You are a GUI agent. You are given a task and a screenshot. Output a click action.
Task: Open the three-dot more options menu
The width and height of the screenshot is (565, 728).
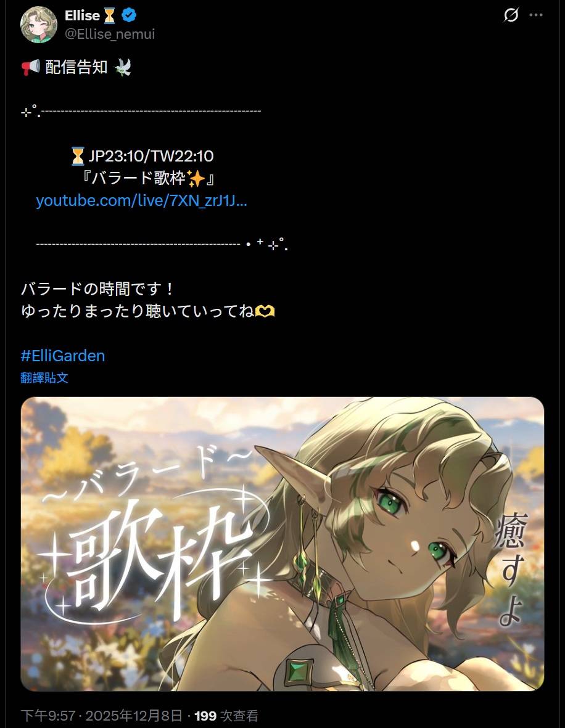[536, 15]
